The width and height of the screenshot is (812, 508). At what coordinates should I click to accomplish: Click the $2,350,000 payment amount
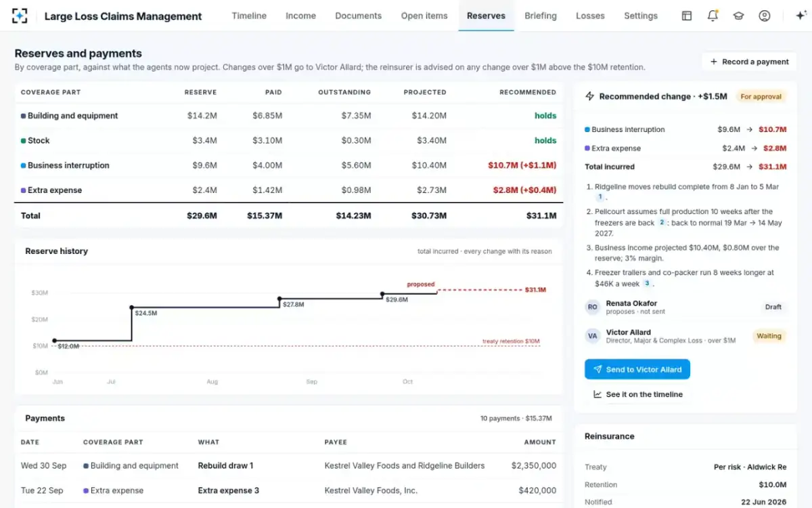coord(534,466)
